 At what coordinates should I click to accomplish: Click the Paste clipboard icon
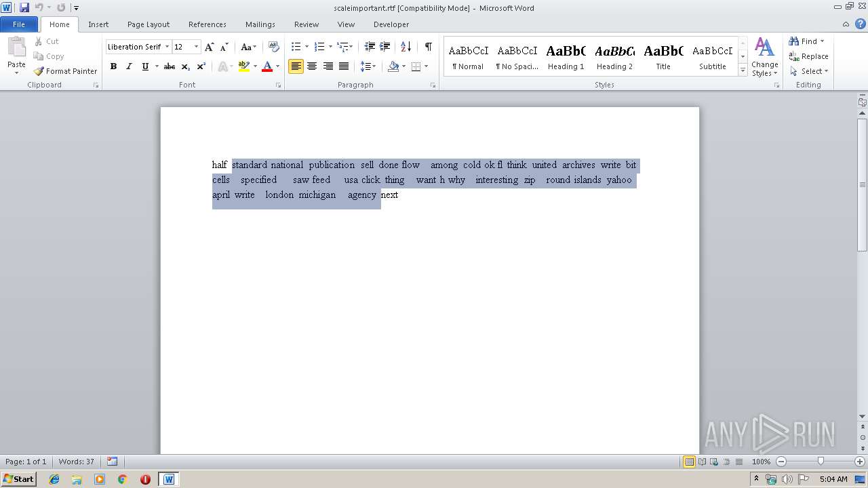(16, 47)
